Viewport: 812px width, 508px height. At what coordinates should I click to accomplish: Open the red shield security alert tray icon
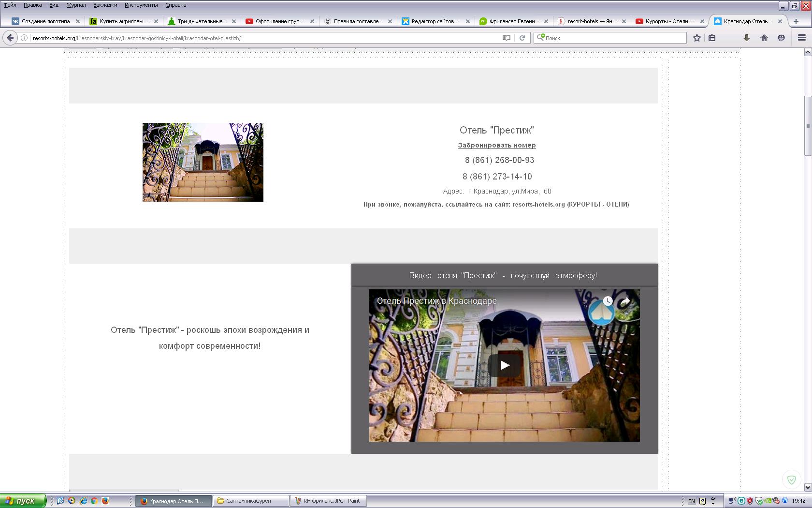(750, 501)
